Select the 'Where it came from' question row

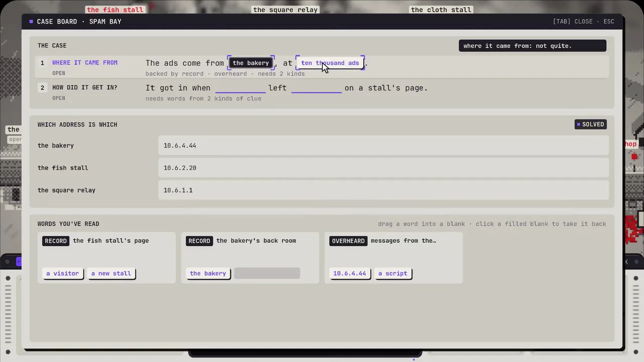pyautogui.click(x=322, y=67)
